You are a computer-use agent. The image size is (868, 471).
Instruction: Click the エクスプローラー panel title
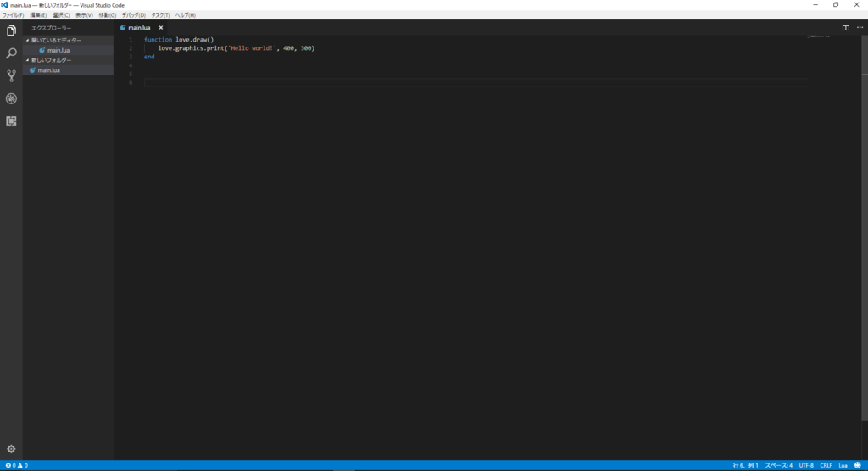point(52,28)
